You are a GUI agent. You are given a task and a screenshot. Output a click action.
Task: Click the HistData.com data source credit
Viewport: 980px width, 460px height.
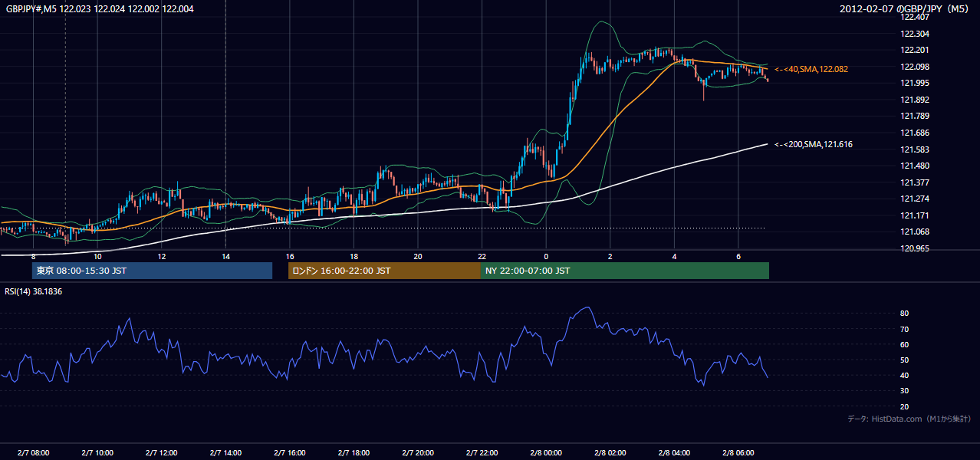(x=909, y=419)
